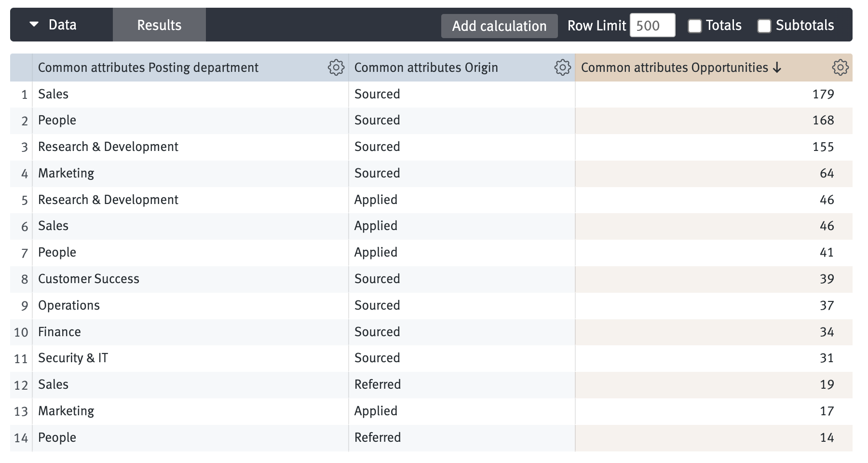Click the Add calculation button
Screen dimensions: 868x463
pyautogui.click(x=499, y=25)
